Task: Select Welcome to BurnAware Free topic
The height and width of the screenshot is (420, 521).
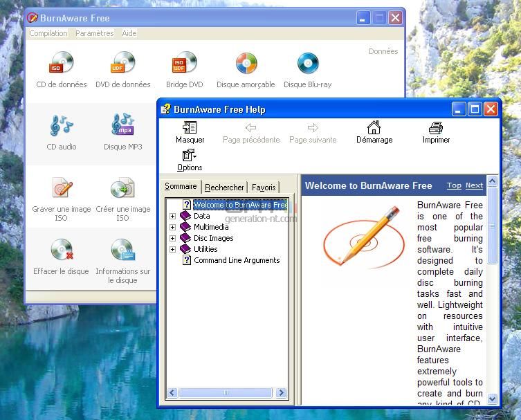Action: click(x=235, y=205)
